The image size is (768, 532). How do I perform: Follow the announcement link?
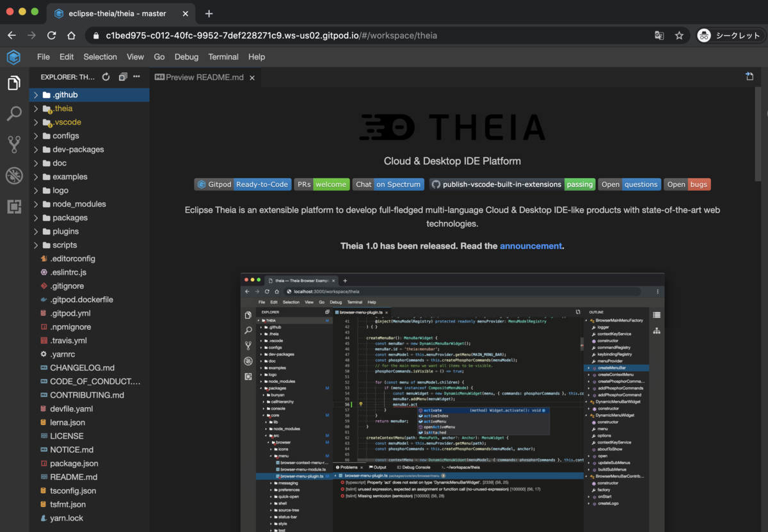pyautogui.click(x=531, y=246)
